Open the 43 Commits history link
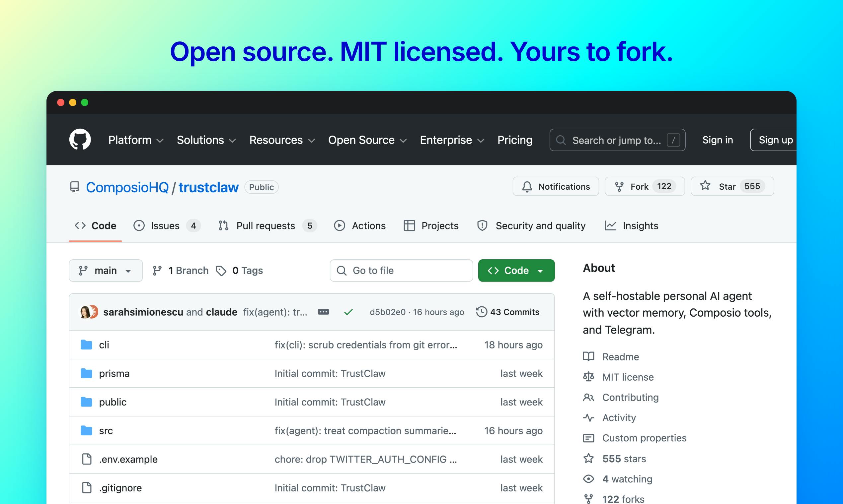This screenshot has width=843, height=504. pyautogui.click(x=508, y=312)
